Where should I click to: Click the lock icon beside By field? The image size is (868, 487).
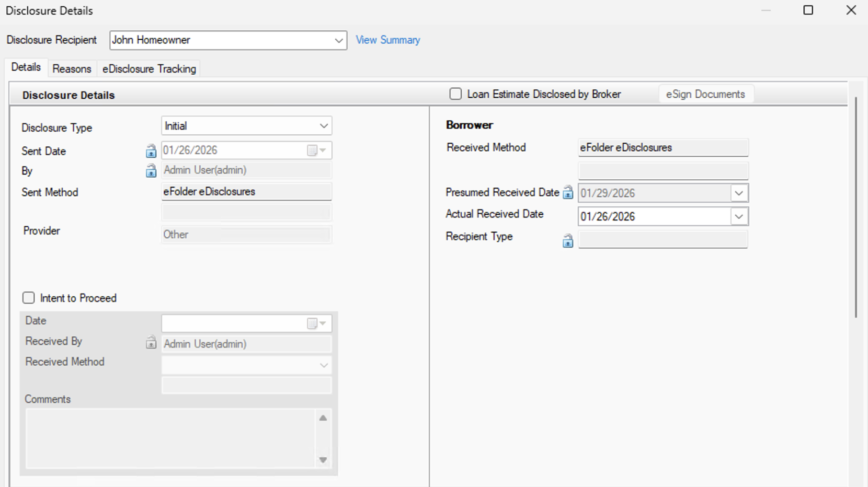[151, 171]
